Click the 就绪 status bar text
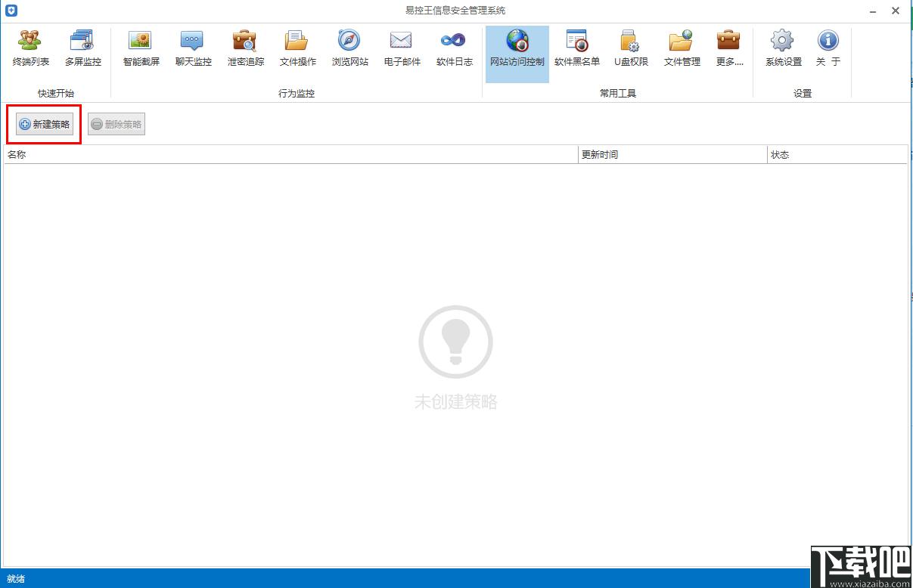913x588 pixels. coord(16,579)
